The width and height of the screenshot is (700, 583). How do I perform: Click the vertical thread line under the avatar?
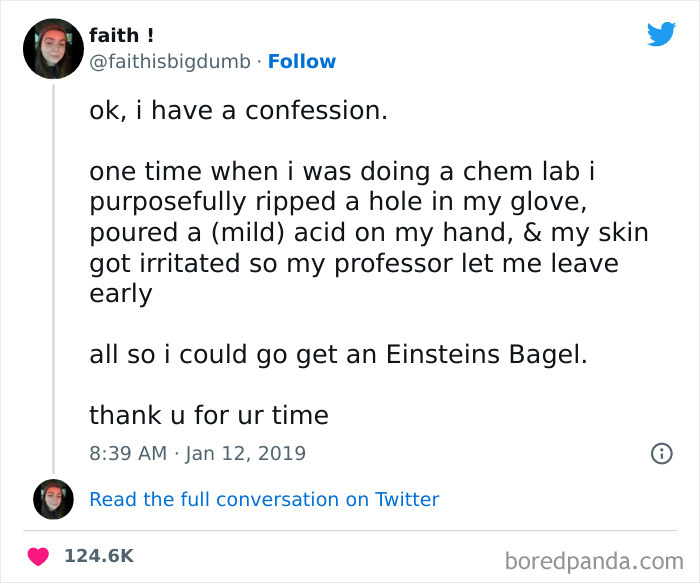coord(52,280)
